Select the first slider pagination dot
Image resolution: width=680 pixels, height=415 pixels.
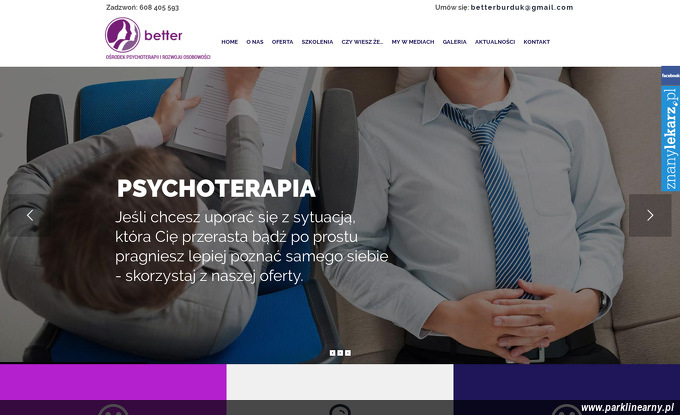333,353
